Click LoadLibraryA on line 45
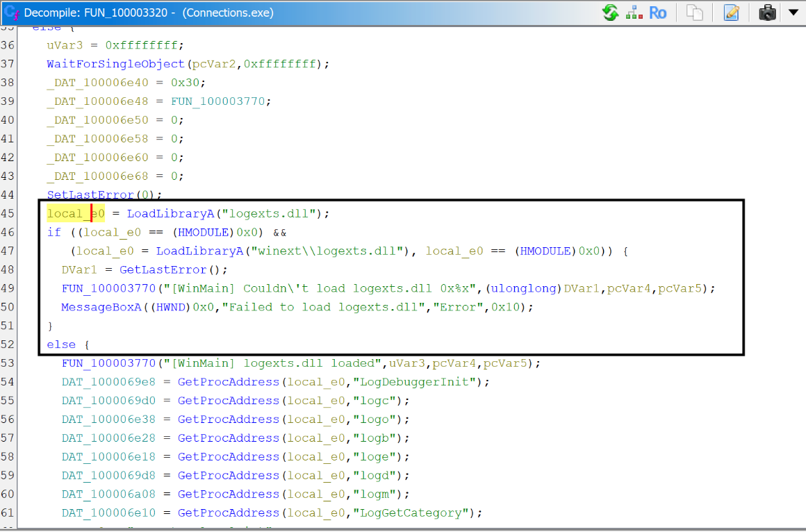This screenshot has width=806, height=532. coord(171,213)
